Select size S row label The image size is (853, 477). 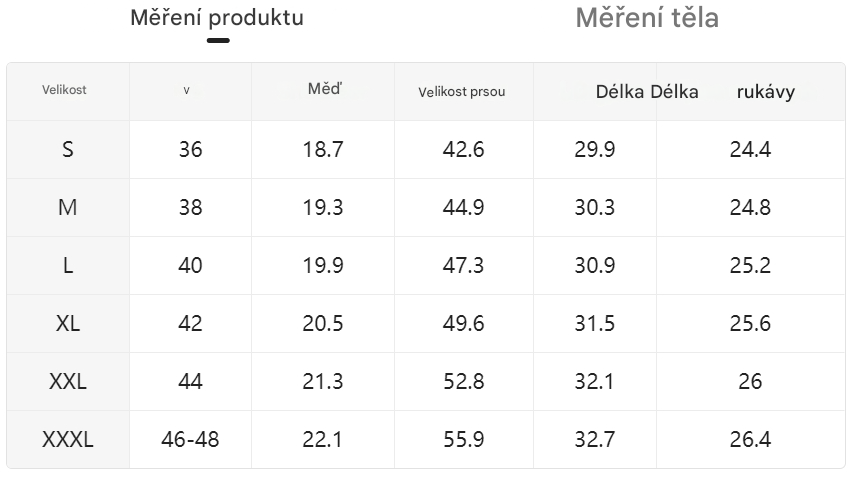pyautogui.click(x=67, y=150)
